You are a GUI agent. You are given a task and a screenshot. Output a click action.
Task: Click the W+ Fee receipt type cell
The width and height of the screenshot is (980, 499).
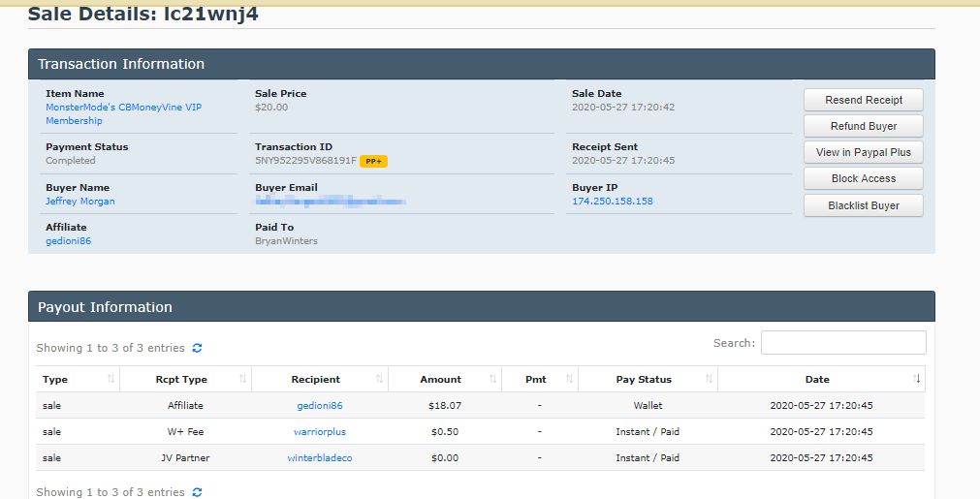185,431
